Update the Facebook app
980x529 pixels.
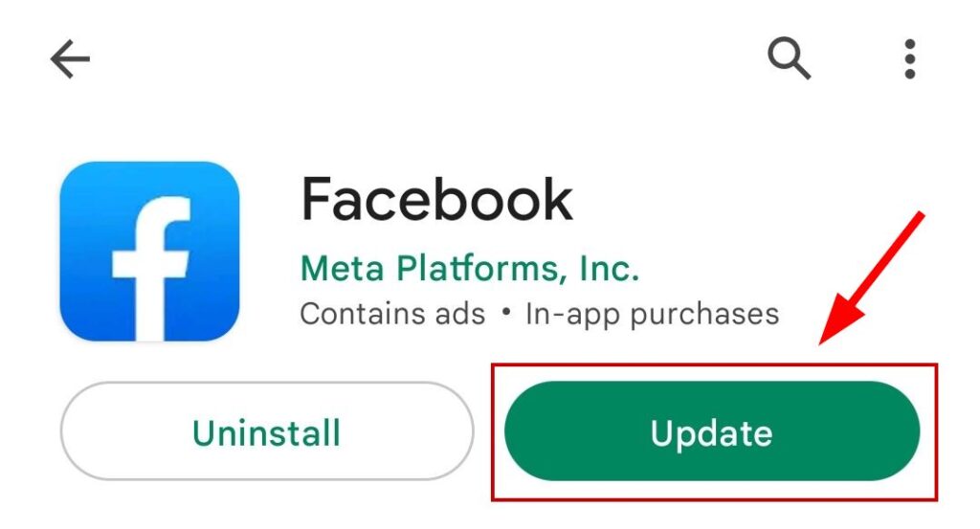(712, 430)
